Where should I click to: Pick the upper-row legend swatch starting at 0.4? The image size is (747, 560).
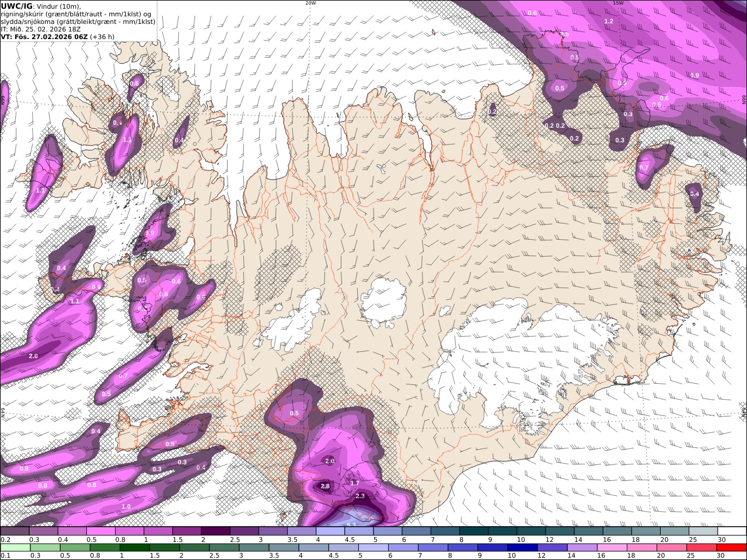pos(72,531)
